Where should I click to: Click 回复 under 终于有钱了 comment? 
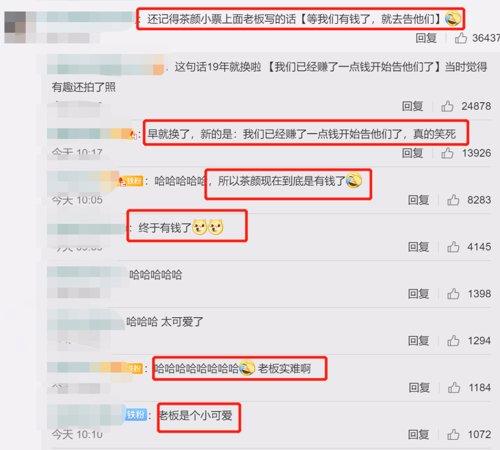(x=419, y=247)
